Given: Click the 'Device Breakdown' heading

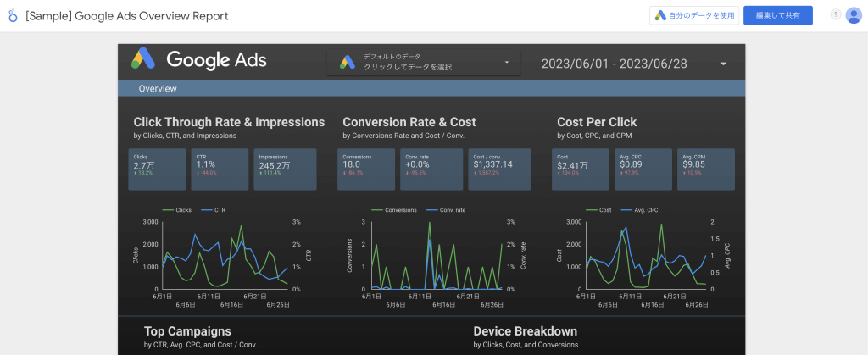Looking at the screenshot, I should pyautogui.click(x=526, y=331).
